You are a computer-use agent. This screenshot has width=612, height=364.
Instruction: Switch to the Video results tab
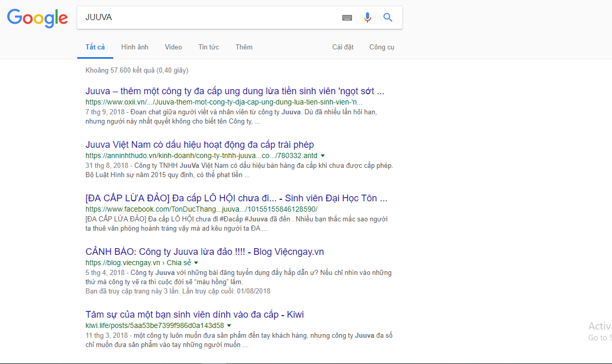173,47
